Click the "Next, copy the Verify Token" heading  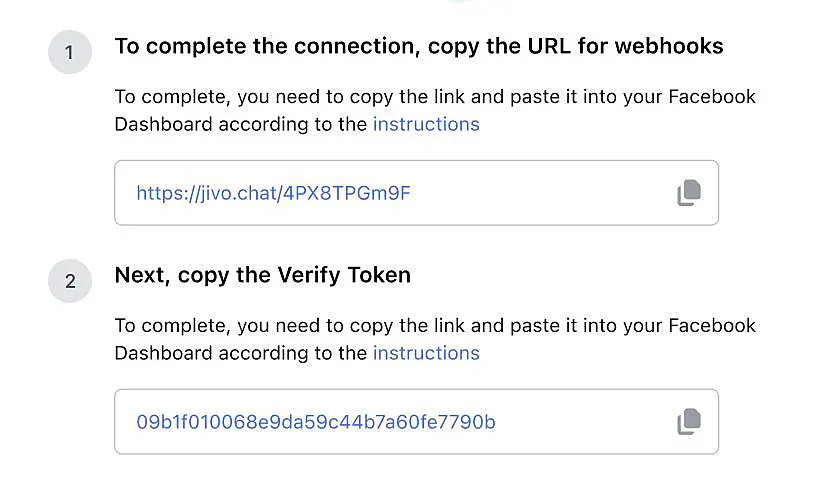click(262, 275)
